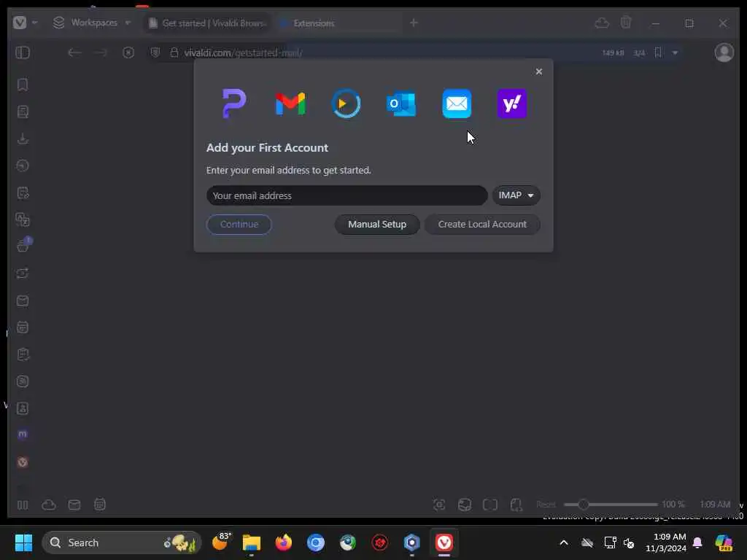Image resolution: width=747 pixels, height=560 pixels.
Task: Open the Vivaldi web panel
Action: 23,462
